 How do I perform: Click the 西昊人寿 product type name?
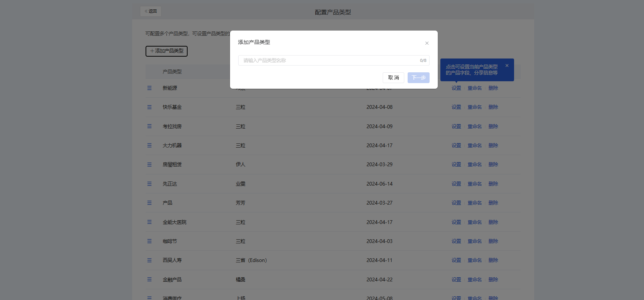tap(172, 260)
